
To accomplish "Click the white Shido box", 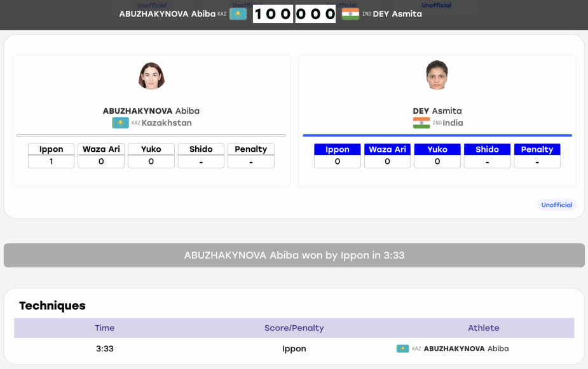I will 201,156.
